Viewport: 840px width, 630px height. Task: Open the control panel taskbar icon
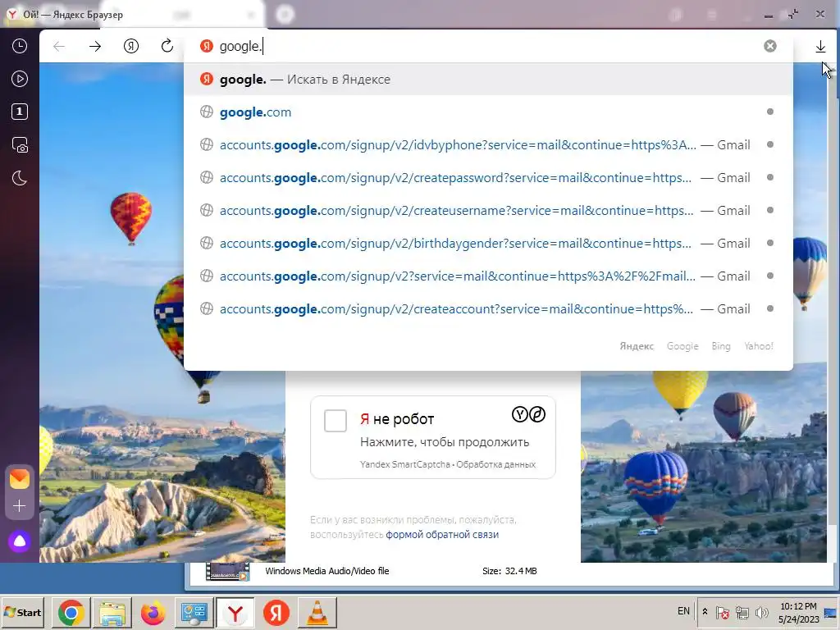point(194,612)
